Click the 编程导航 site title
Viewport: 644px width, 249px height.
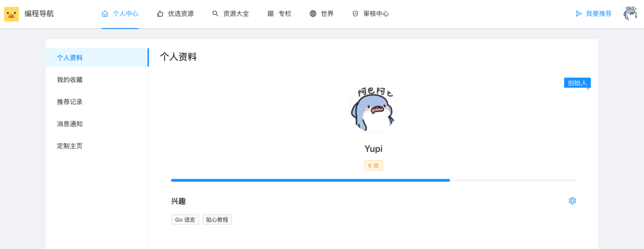(39, 14)
